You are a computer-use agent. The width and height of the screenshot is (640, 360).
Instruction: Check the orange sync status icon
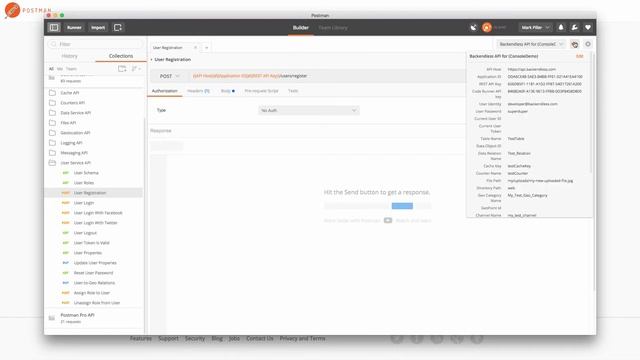[x=487, y=27]
